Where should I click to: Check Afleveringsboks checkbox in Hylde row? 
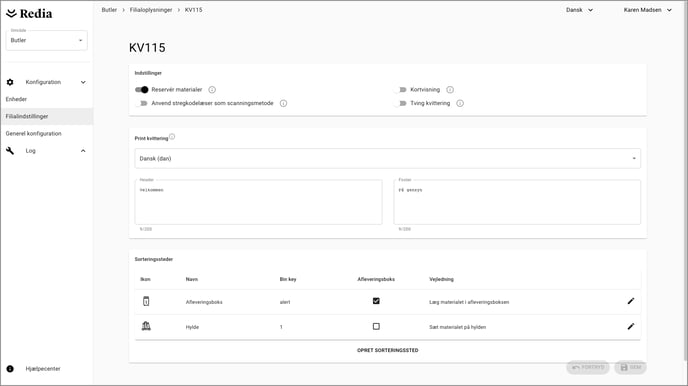[x=376, y=326]
